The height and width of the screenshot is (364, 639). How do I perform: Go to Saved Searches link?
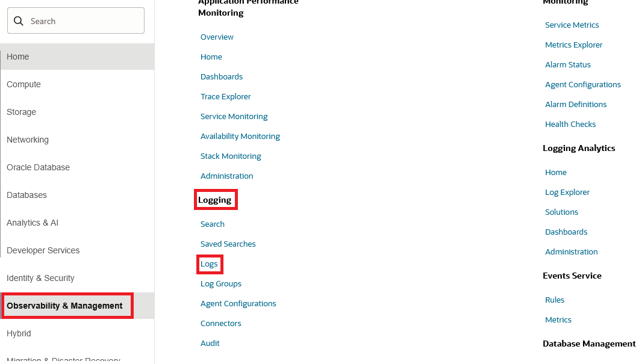point(228,244)
